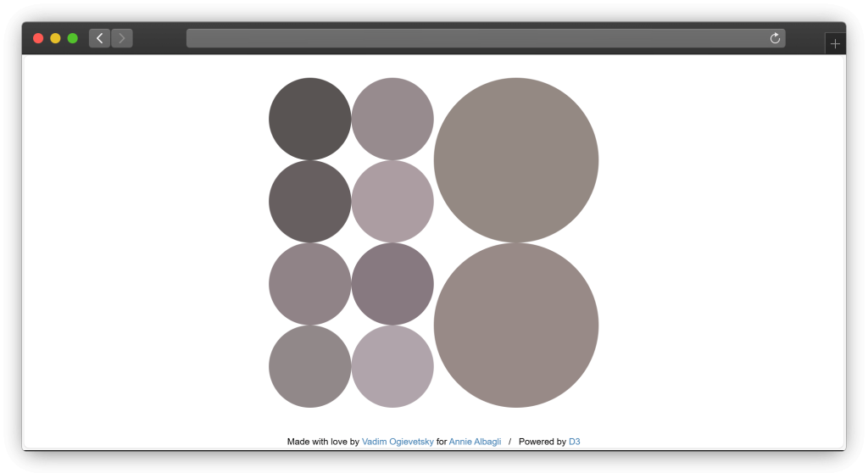
Task: Click the lower large taupe circle
Action: [515, 325]
